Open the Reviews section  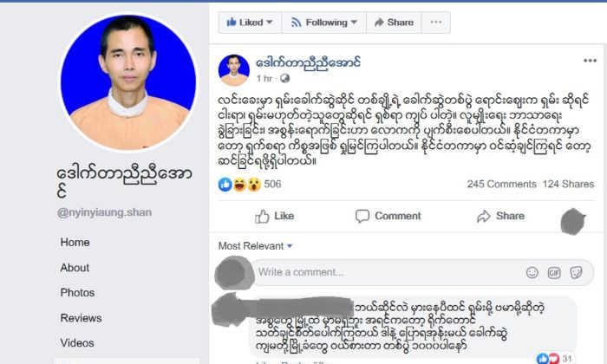81,318
